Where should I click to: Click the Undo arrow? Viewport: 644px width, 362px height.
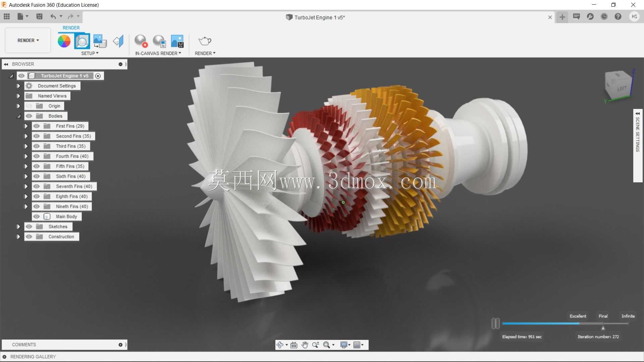[x=53, y=16]
